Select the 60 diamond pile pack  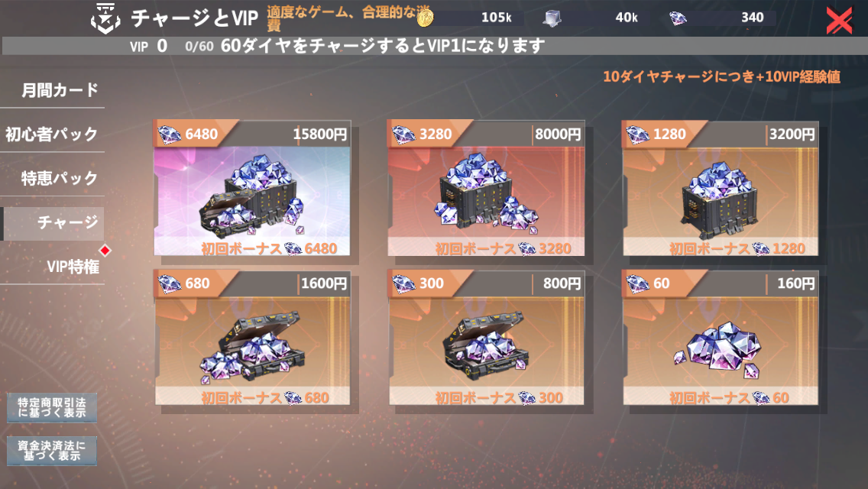coord(721,337)
